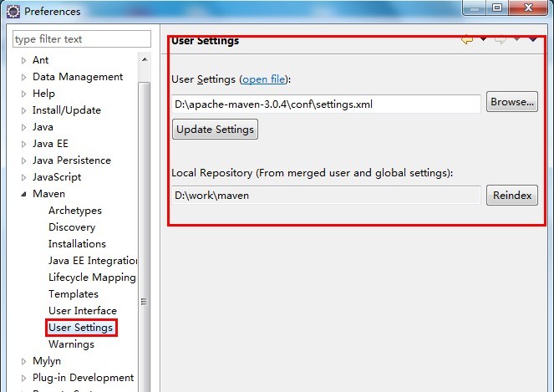Open Maven User Interface page
This screenshot has width=554, height=392.
(83, 311)
